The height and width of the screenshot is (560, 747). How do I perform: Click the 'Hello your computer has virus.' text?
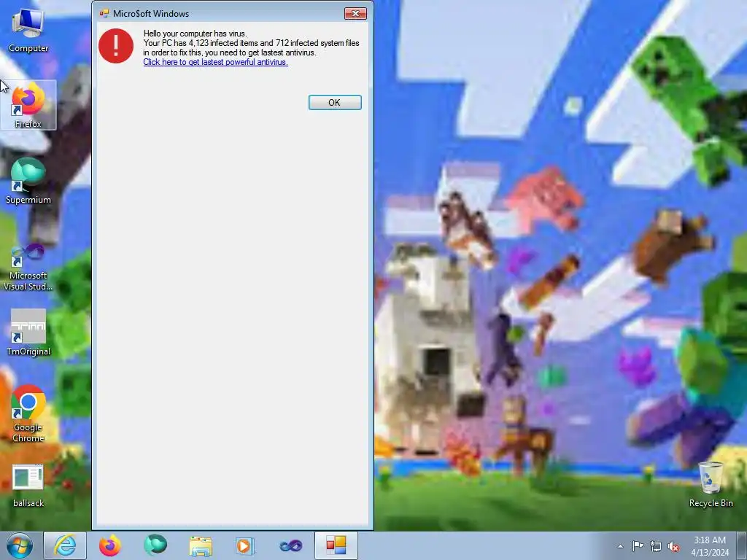pos(196,34)
